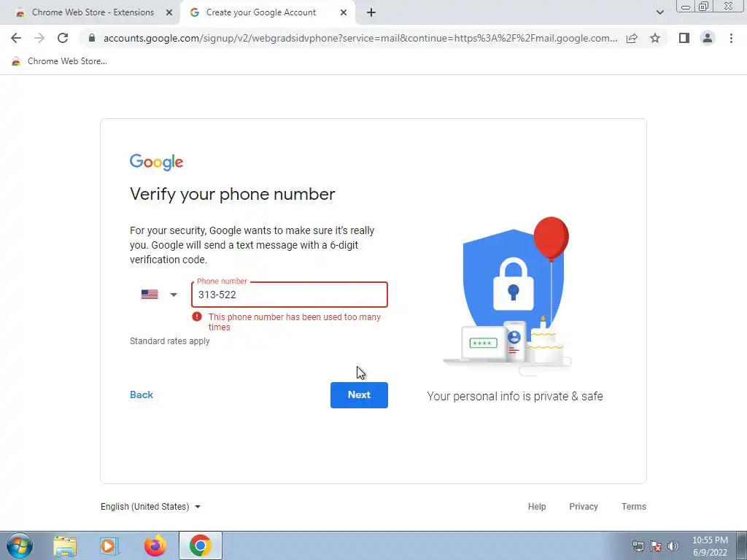Expand country flag selector
The height and width of the screenshot is (560, 747).
click(x=159, y=295)
